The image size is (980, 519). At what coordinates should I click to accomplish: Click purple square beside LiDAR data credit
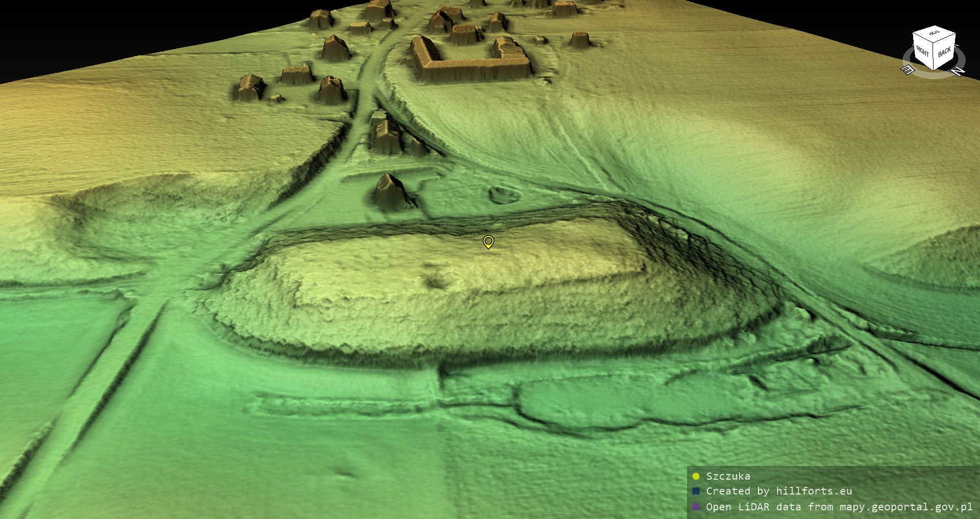coord(696,507)
